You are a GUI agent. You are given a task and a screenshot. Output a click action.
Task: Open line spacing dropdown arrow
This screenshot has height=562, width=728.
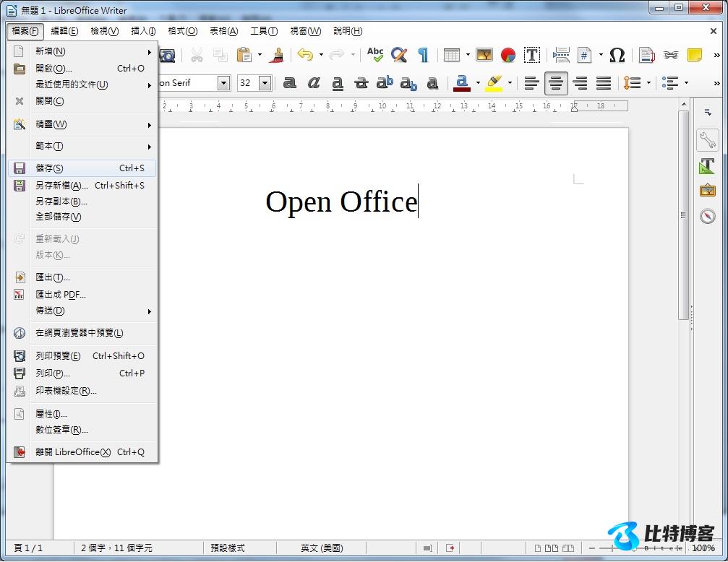648,84
